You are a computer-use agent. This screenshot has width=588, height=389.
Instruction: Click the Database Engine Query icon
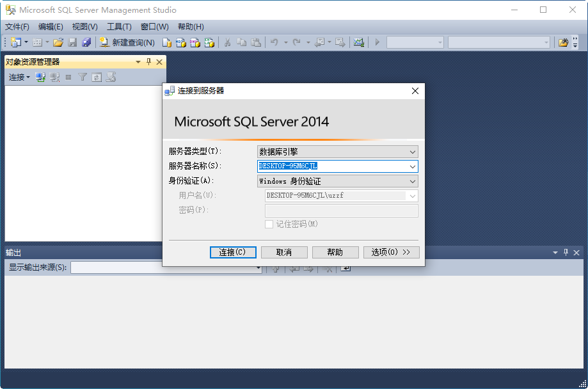[166, 42]
